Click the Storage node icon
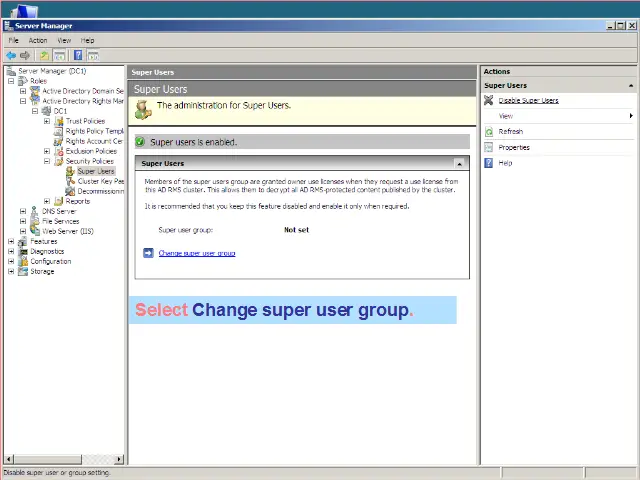Screen dimensions: 640x480 [23, 271]
